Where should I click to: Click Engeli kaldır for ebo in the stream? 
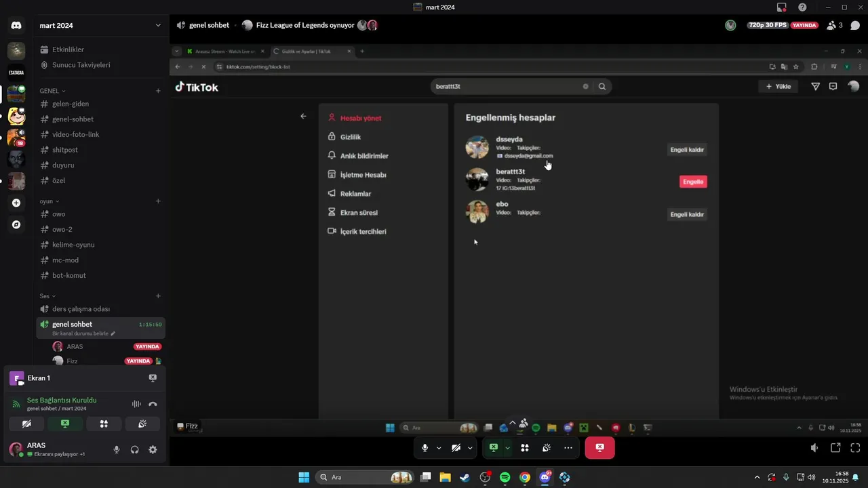coord(687,214)
